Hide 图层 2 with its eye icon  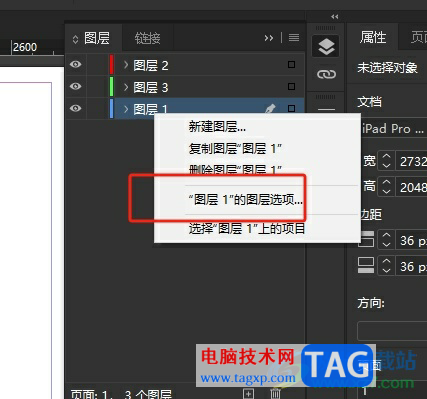coord(76,64)
